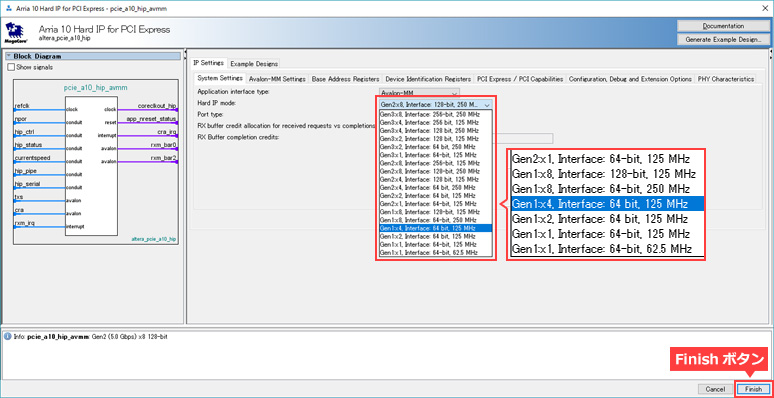Open PCI Express / PCI Capabilities tab

(520, 79)
